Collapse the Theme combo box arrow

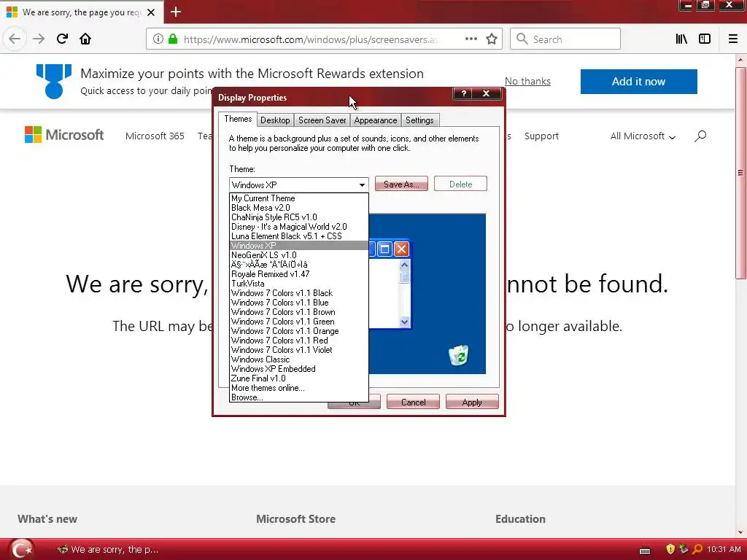coord(362,184)
